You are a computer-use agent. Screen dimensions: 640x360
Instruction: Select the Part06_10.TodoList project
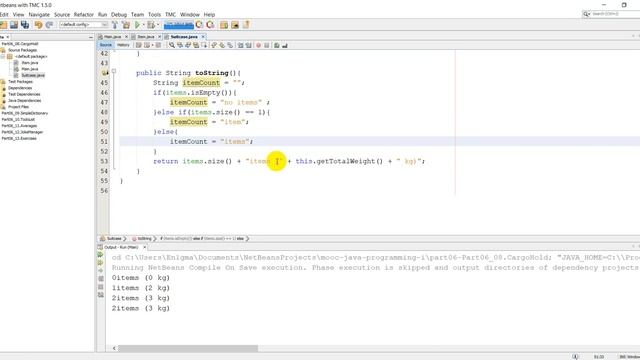[x=18, y=120]
